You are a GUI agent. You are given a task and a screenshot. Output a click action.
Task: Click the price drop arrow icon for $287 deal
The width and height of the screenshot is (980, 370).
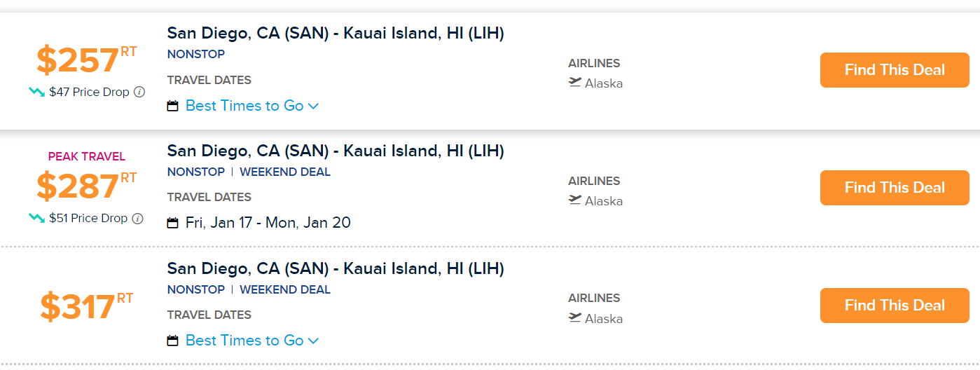pos(37,218)
